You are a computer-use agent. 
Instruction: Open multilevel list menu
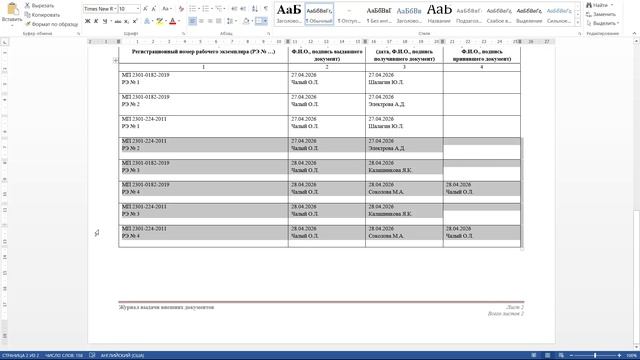[x=220, y=9]
